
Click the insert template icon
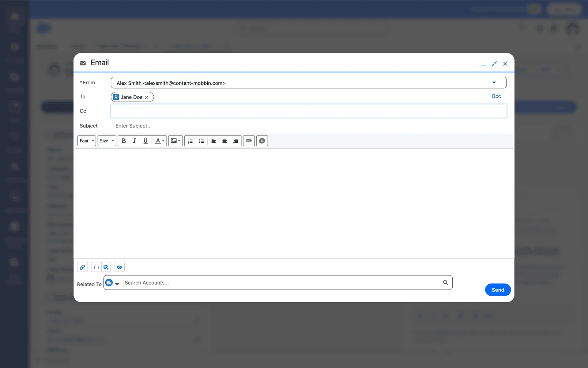click(x=106, y=267)
